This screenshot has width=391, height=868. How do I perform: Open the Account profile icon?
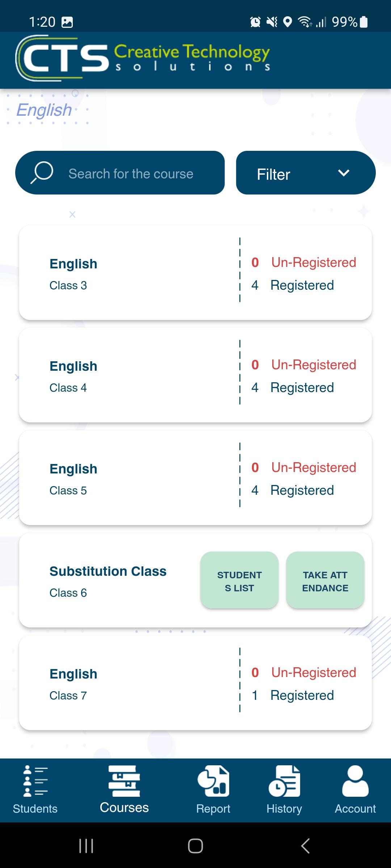355,781
